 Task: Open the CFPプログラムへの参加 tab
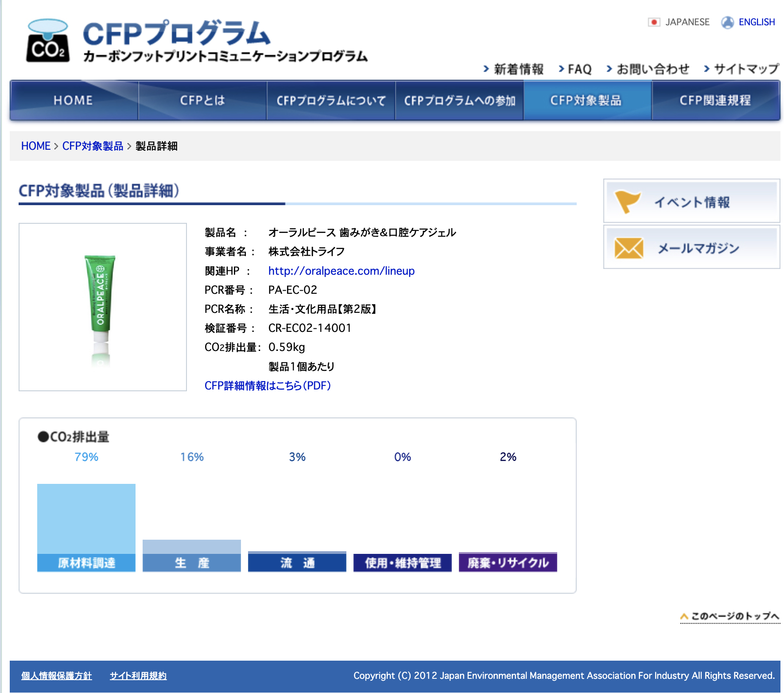[459, 100]
